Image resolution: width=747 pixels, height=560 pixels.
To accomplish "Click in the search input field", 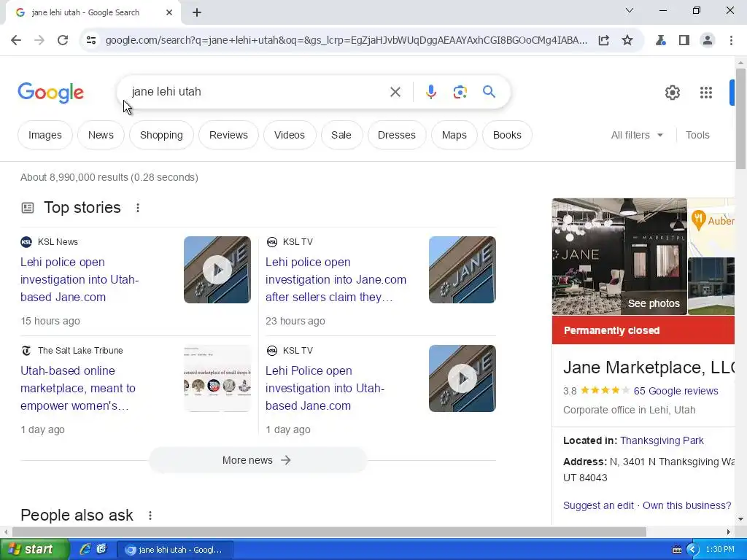I will 258,91.
